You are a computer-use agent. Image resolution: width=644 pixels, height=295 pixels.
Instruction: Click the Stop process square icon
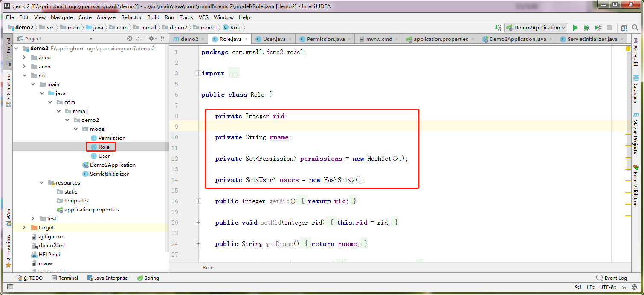pyautogui.click(x=610, y=28)
